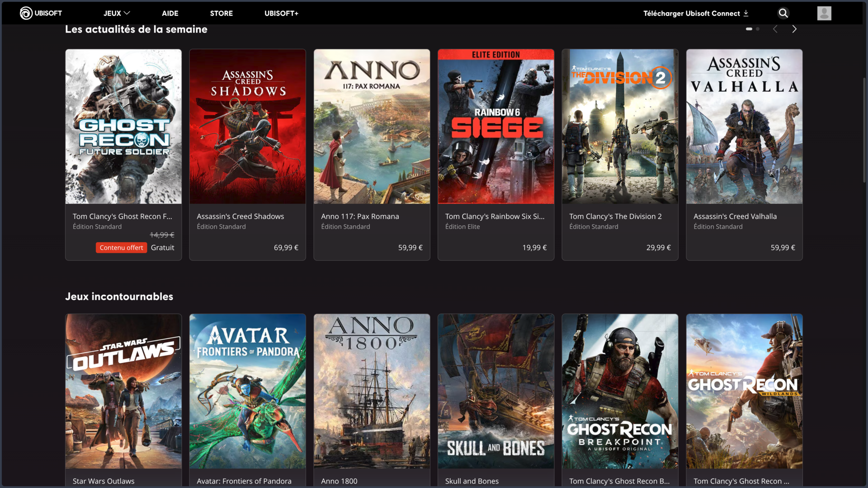Viewport: 868px width, 488px height.
Task: Select second carousel page indicator dot
Action: 758,29
